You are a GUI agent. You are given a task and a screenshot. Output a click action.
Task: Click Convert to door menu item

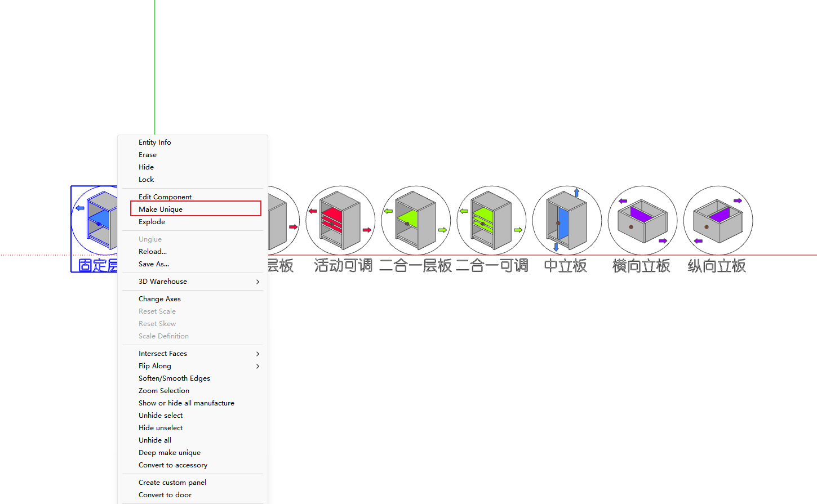(x=165, y=495)
